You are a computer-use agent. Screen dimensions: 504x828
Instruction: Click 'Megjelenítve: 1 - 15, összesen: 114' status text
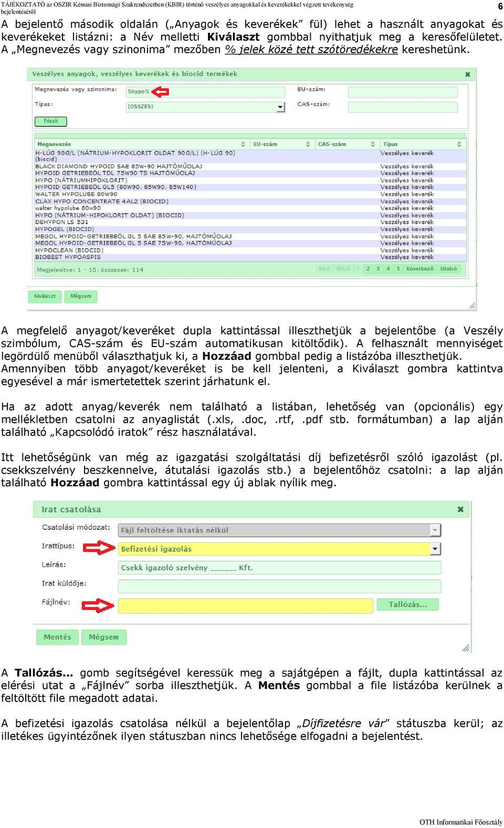[90, 270]
